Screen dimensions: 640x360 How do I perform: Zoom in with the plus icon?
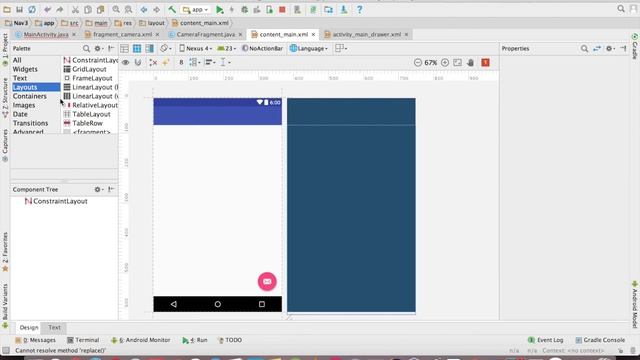(x=445, y=62)
